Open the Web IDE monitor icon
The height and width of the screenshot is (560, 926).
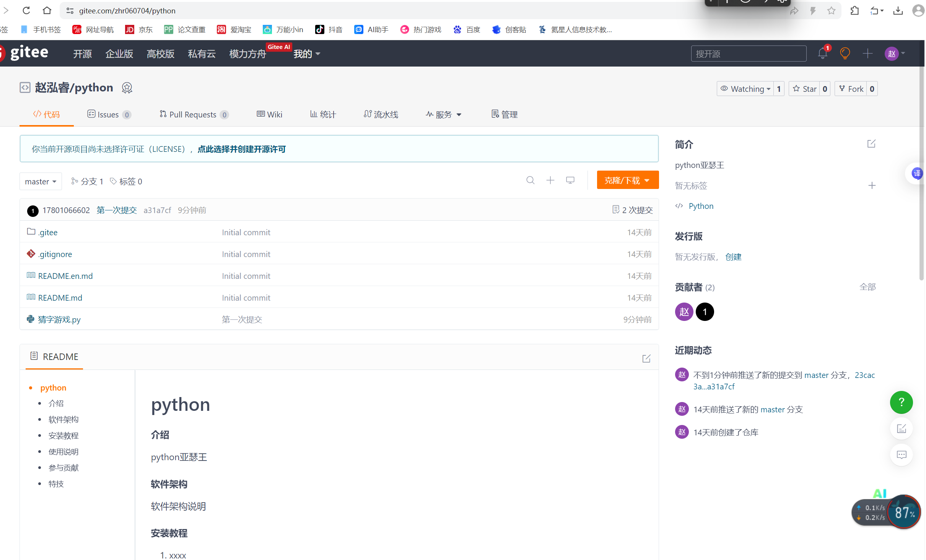[570, 180]
